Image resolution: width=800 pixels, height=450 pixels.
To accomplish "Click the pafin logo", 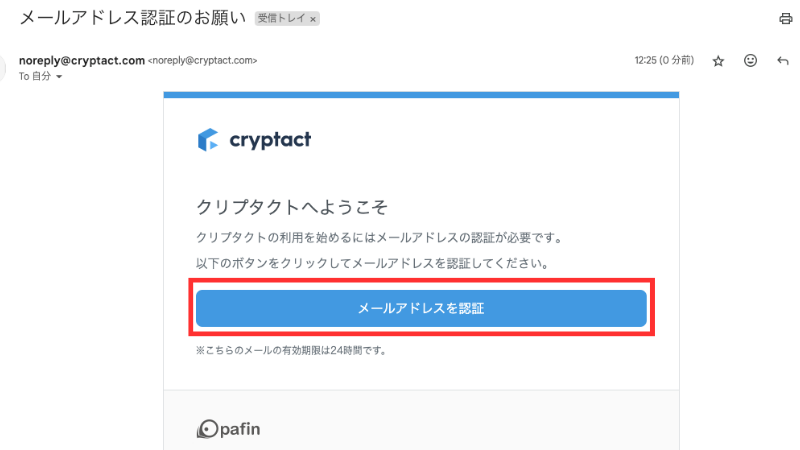I will click(x=228, y=430).
